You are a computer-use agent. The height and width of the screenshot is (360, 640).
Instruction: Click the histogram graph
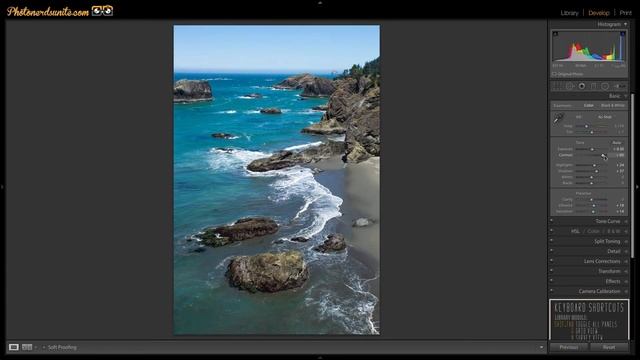589,46
